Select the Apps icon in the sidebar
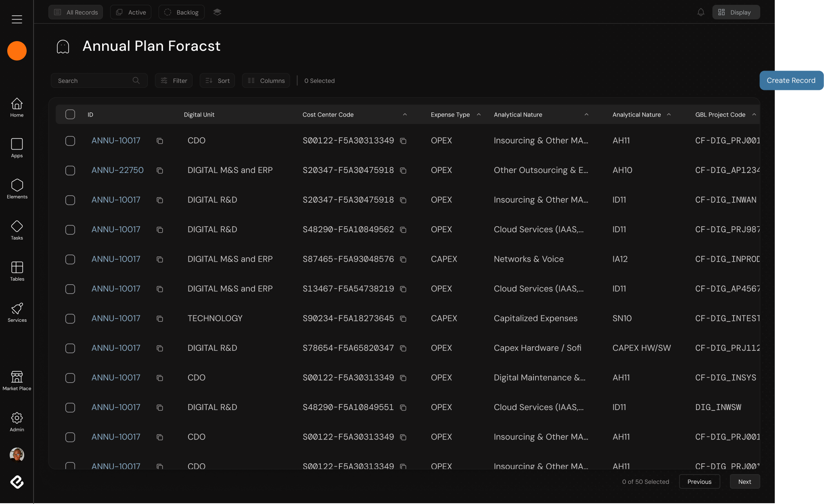 tap(17, 144)
